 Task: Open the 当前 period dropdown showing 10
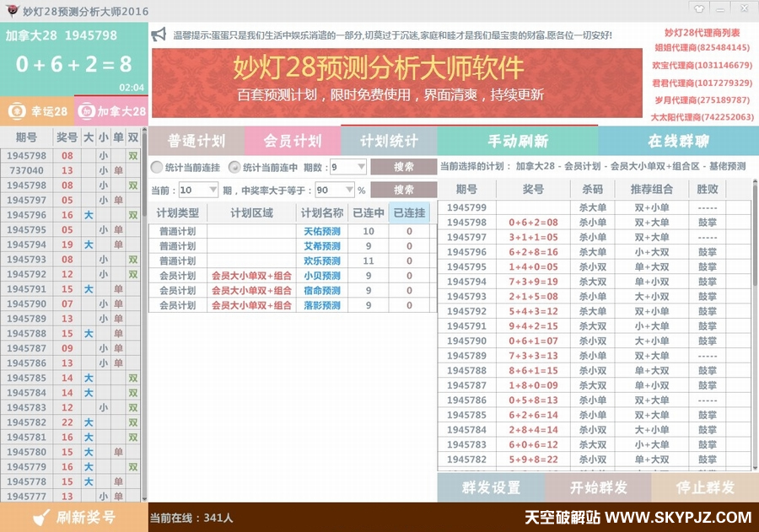[197, 190]
